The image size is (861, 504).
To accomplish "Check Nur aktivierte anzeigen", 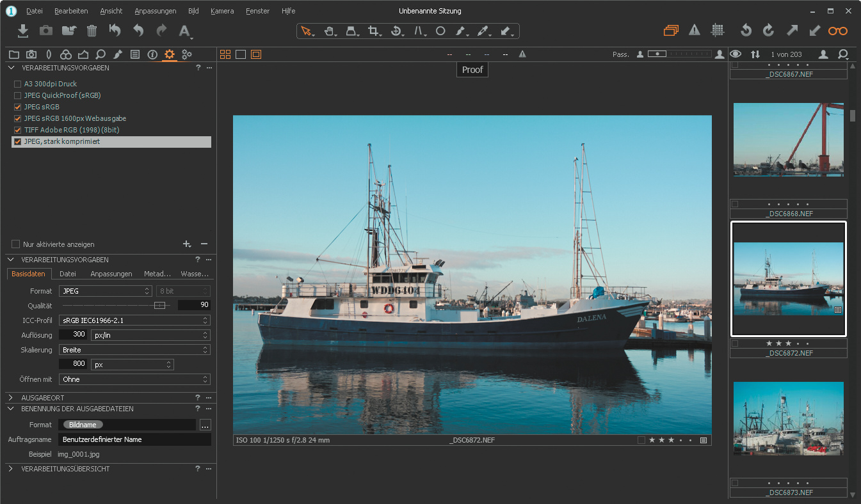I will pyautogui.click(x=16, y=244).
